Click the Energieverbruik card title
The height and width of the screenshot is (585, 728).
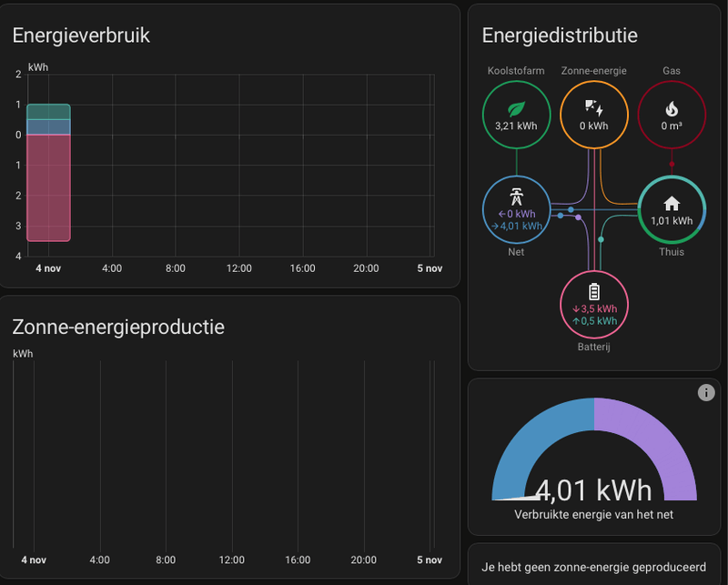tap(81, 35)
